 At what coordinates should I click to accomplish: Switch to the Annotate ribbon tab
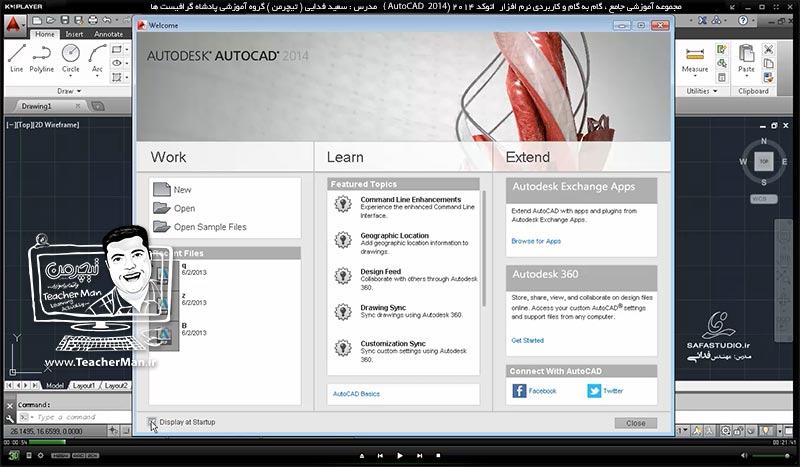pos(108,34)
